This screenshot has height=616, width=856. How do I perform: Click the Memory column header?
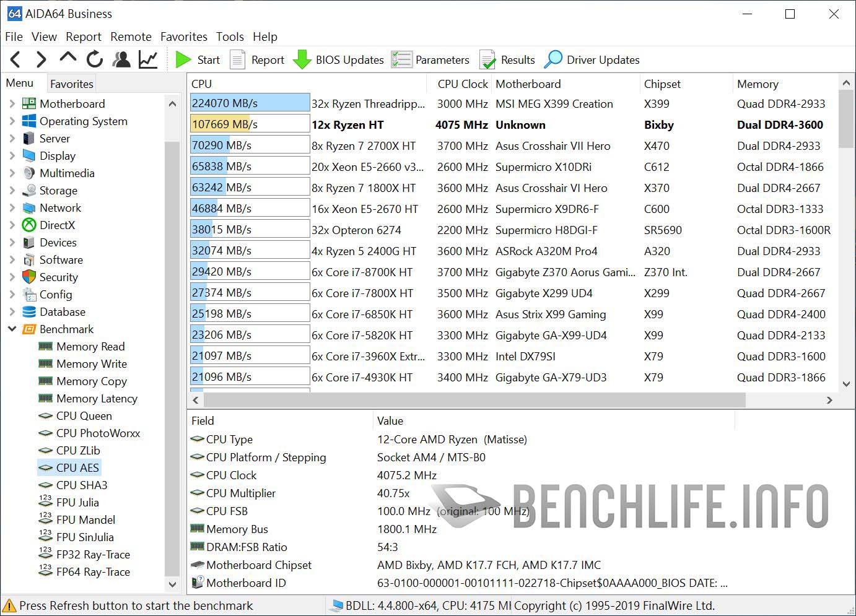pyautogui.click(x=758, y=84)
